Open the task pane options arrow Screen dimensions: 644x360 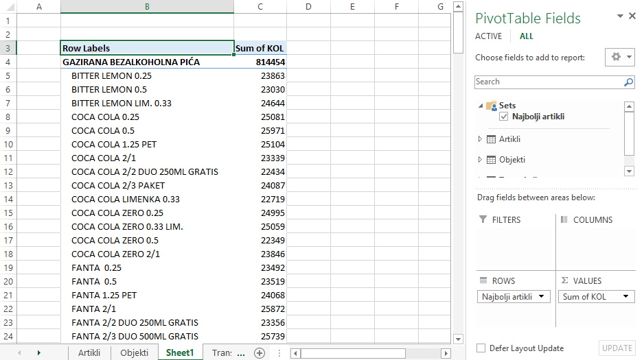[620, 16]
